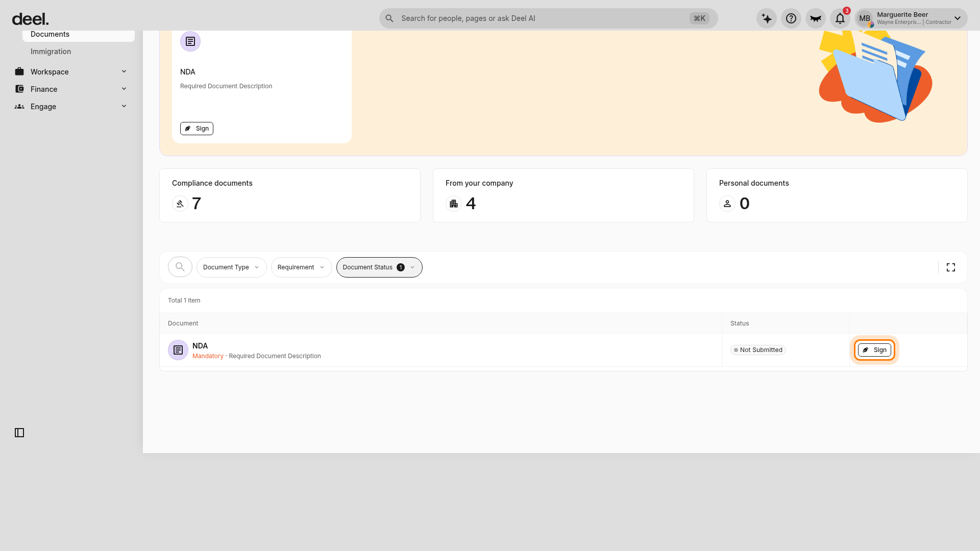Expand Workspace section chevron

point(124,71)
